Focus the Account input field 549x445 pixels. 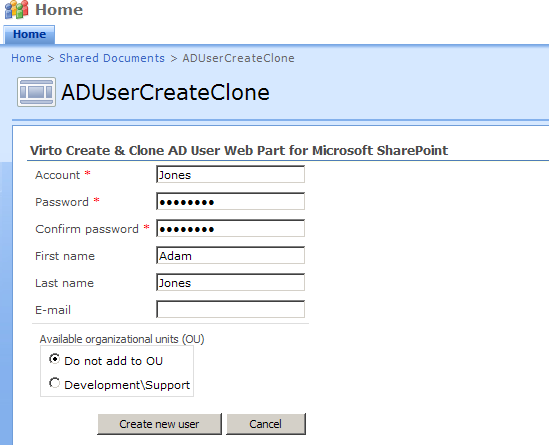point(230,174)
